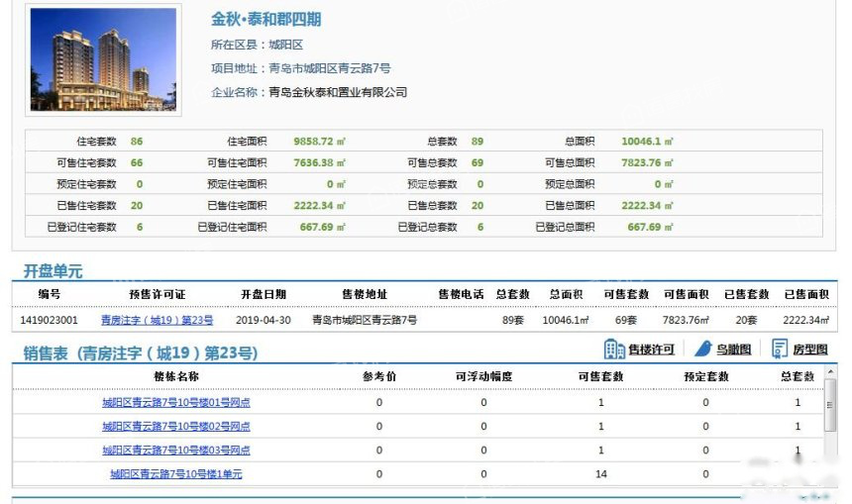Click the 住宅面积 value 9858.72 ㎡
The width and height of the screenshot is (852, 504).
click(x=319, y=142)
